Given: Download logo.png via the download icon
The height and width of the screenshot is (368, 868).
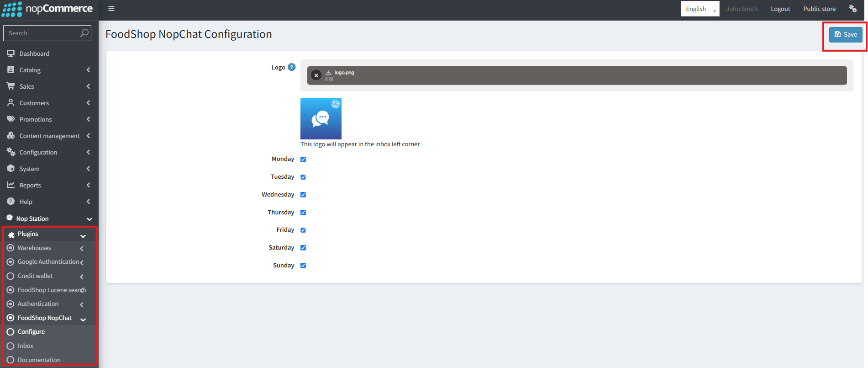Looking at the screenshot, I should (328, 73).
